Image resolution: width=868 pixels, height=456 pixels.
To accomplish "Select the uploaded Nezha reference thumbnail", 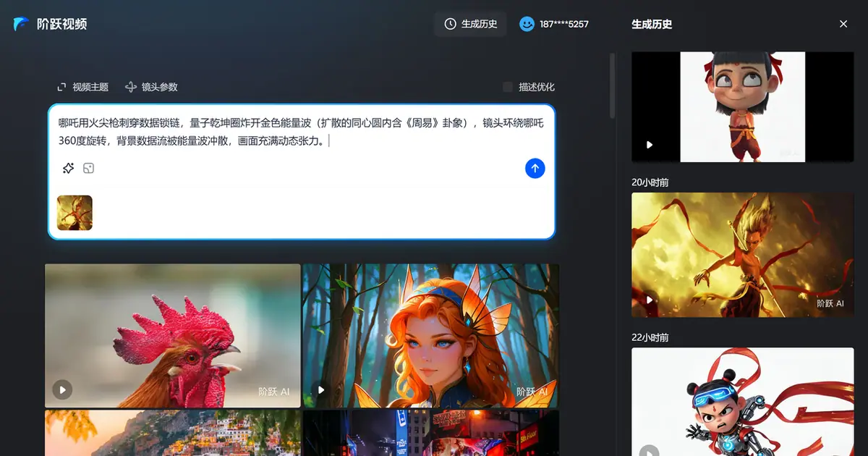I will tap(75, 213).
